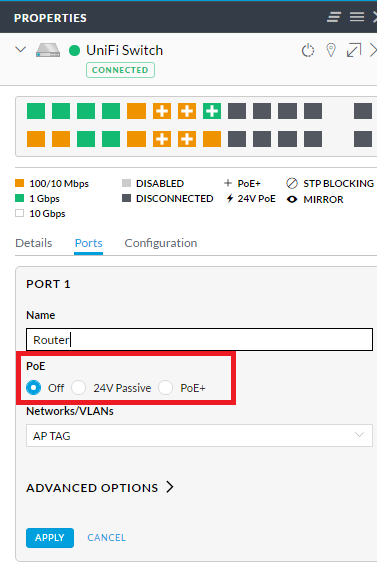Click the restart device power icon
Viewport: 378px width, 563px height.
pyautogui.click(x=308, y=51)
